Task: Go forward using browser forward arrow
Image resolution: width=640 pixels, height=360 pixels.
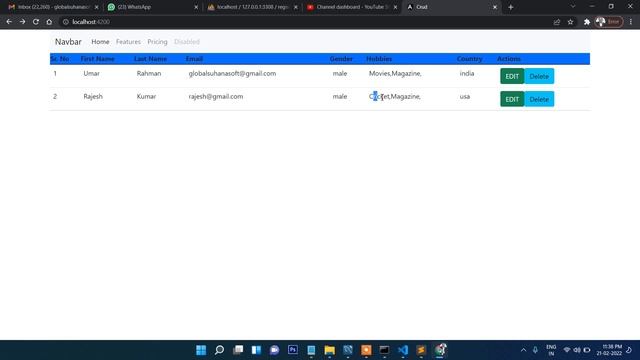Action: pos(22,22)
